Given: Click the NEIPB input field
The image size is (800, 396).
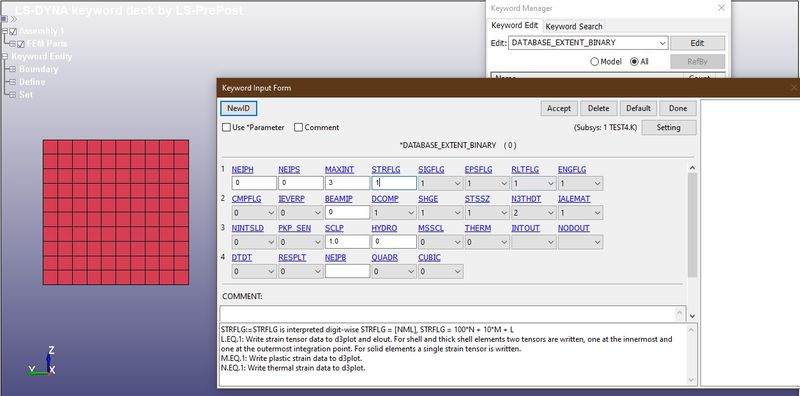Looking at the screenshot, I should point(347,271).
